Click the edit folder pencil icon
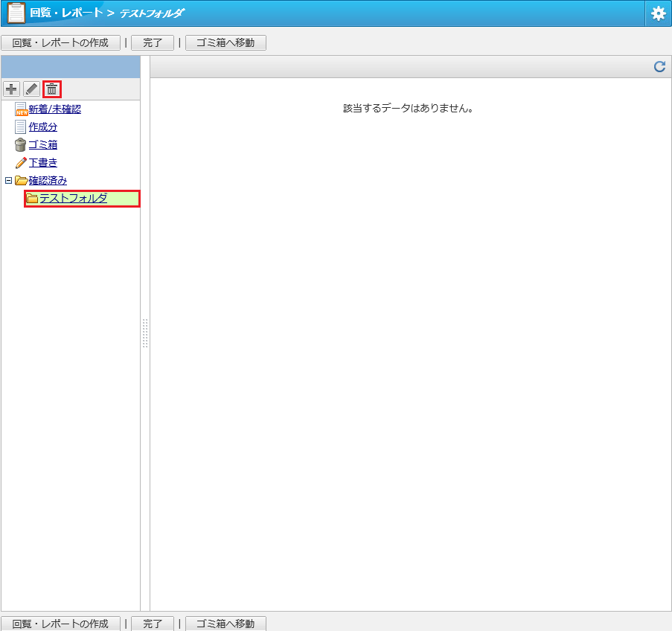This screenshot has height=631, width=672. (31, 89)
